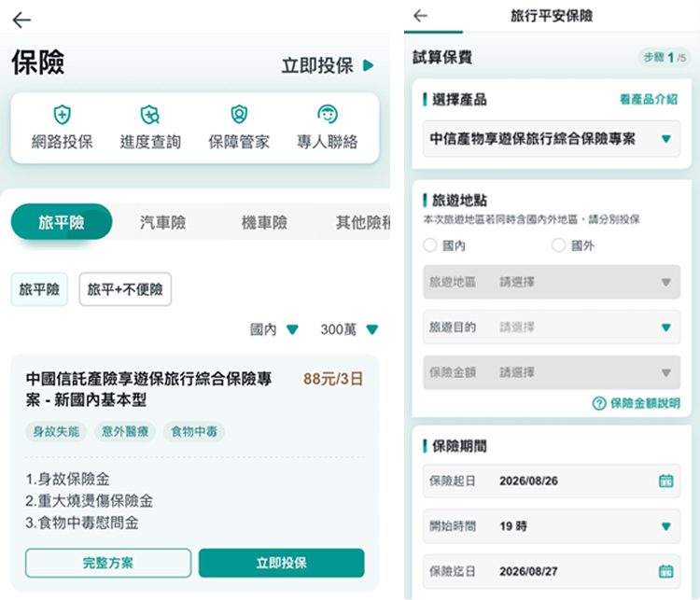Open 保險金額 dropdown
700x600 pixels.
pos(552,372)
